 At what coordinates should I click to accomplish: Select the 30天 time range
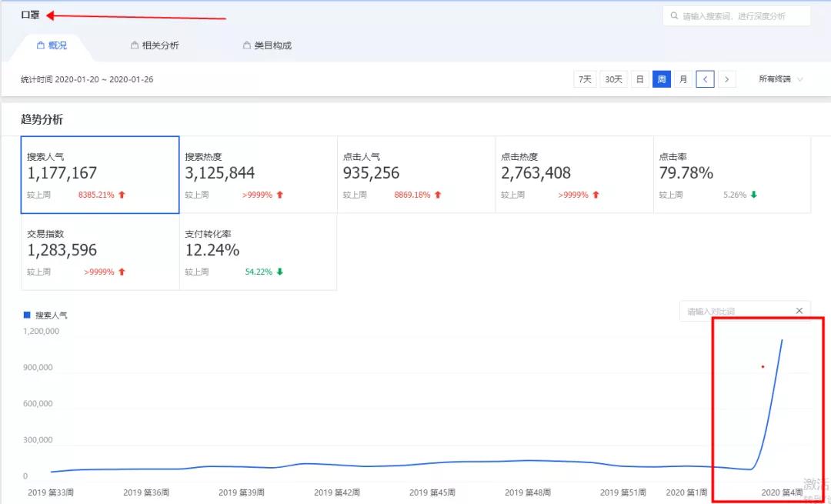[x=613, y=79]
